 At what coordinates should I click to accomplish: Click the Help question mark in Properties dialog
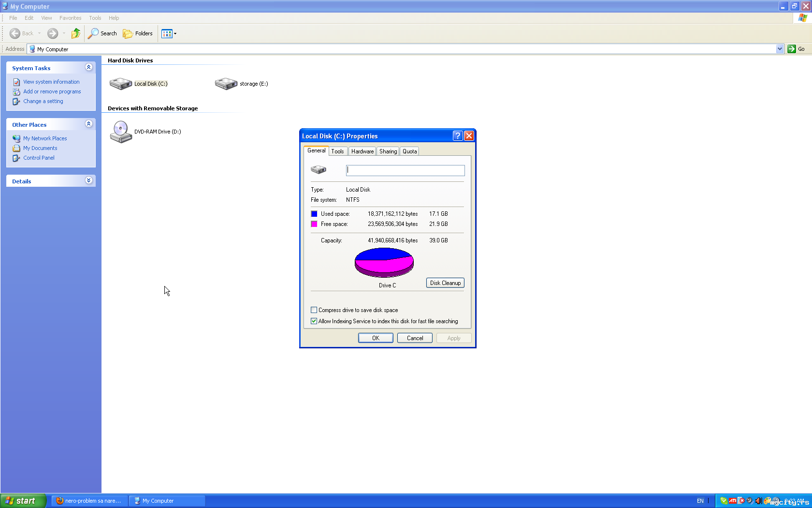point(458,136)
